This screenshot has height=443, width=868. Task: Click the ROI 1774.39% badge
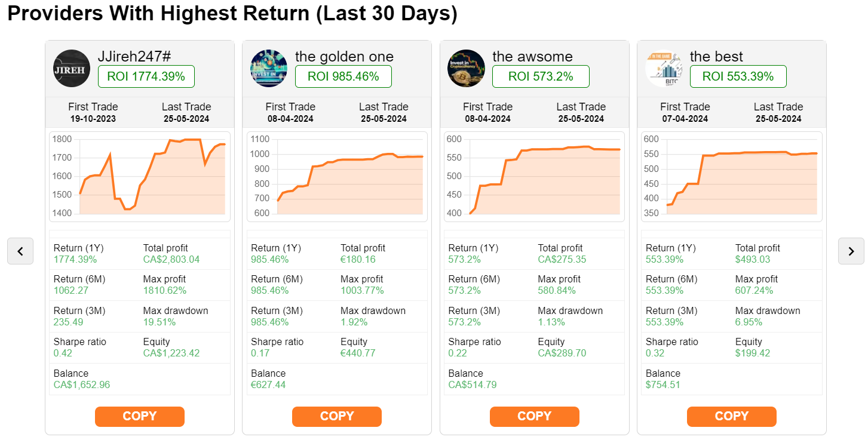pos(146,76)
